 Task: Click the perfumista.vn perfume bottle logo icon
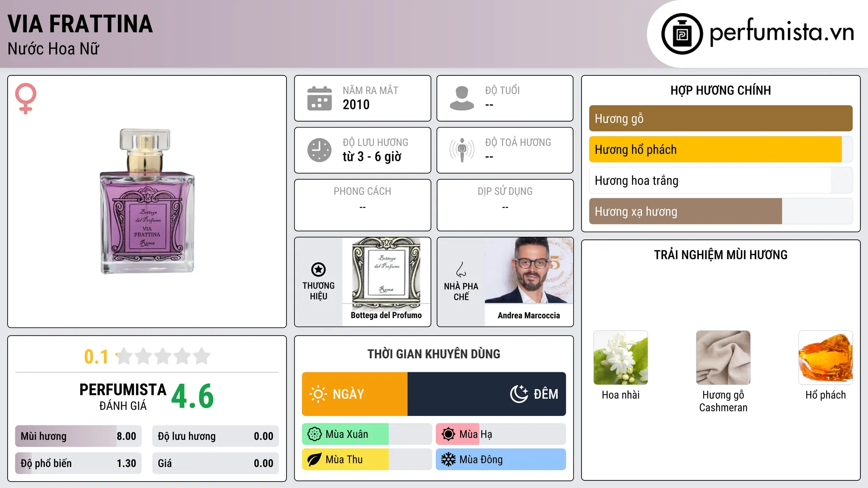(682, 34)
